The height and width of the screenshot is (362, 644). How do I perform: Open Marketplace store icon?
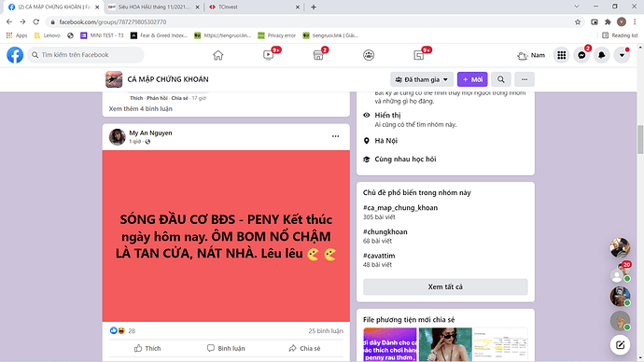click(318, 55)
